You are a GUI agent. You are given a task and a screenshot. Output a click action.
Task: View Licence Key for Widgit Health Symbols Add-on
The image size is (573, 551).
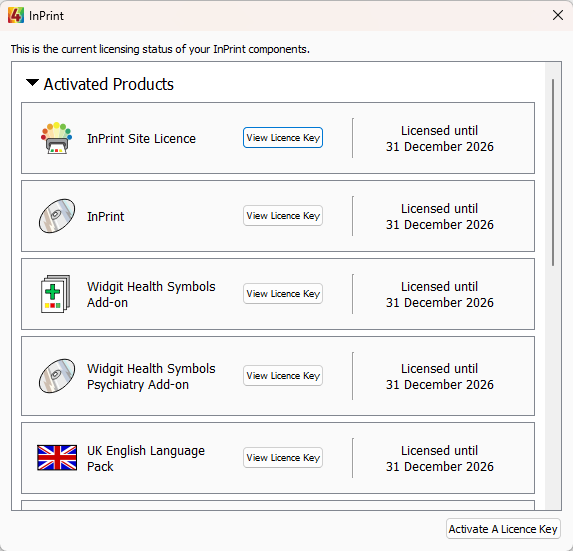pos(283,294)
